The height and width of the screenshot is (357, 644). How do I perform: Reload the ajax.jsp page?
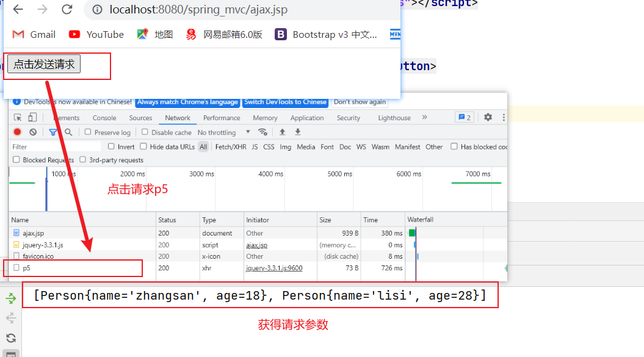coord(67,9)
